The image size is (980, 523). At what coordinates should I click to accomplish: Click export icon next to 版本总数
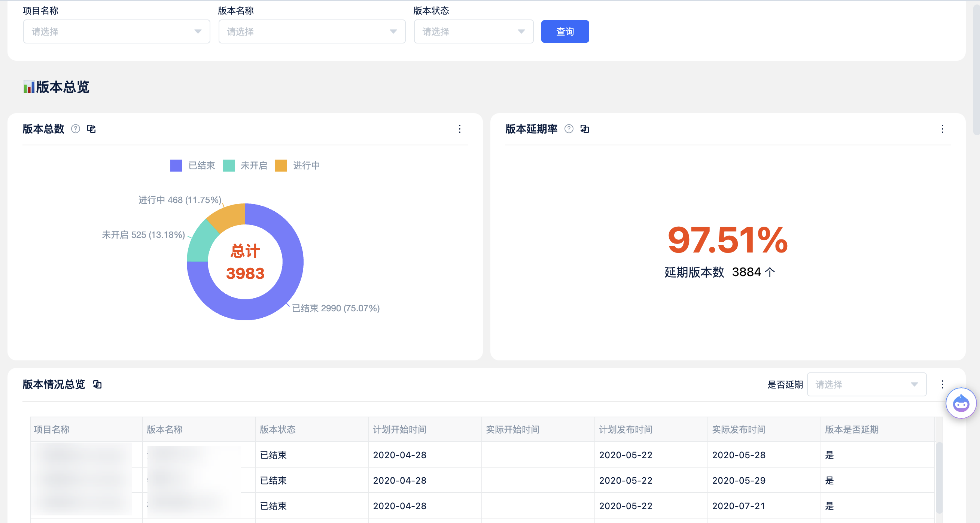click(91, 129)
